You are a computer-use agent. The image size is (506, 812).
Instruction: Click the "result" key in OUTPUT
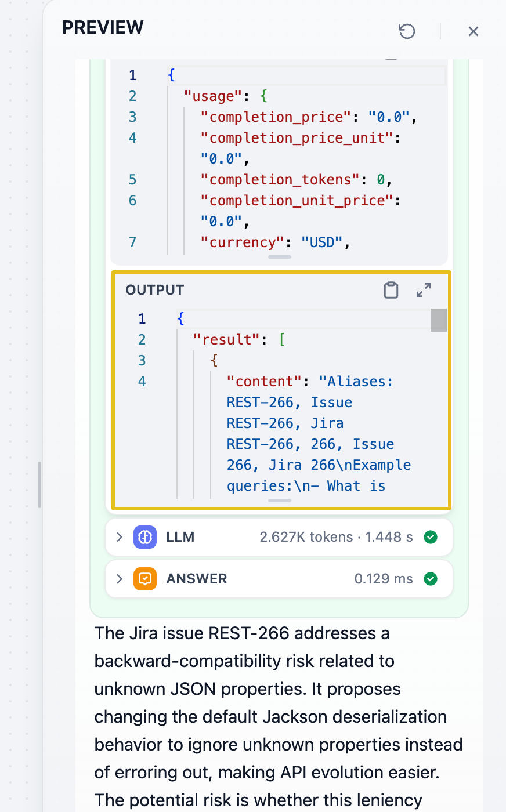click(x=226, y=340)
